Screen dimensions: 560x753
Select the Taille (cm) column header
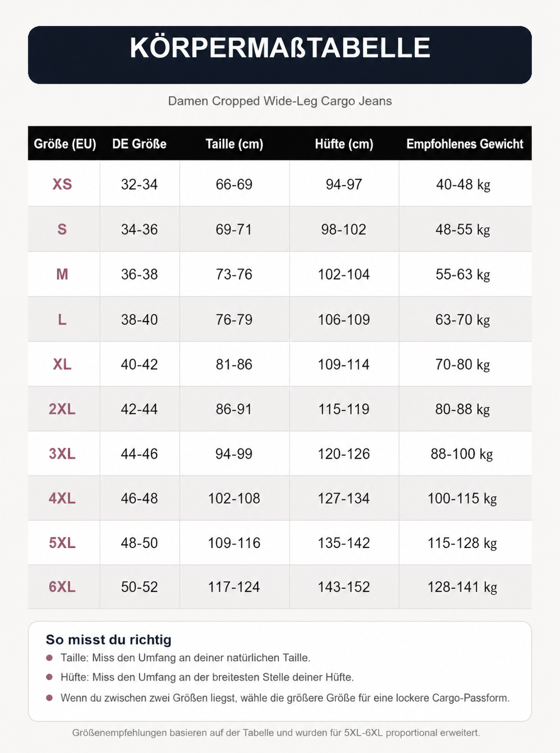click(234, 144)
